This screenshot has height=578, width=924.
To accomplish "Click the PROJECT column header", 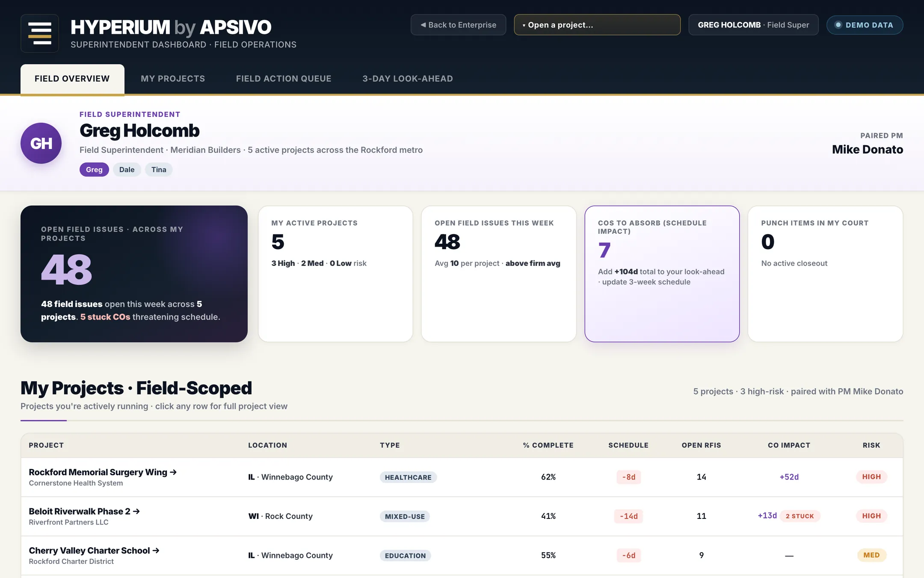I will click(x=46, y=445).
